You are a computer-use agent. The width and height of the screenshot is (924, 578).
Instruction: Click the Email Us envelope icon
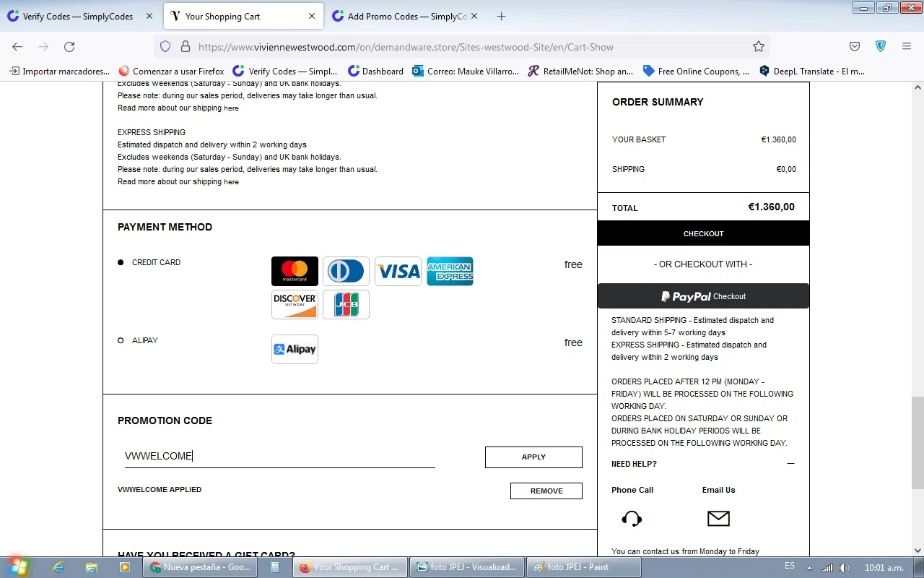pyautogui.click(x=718, y=518)
